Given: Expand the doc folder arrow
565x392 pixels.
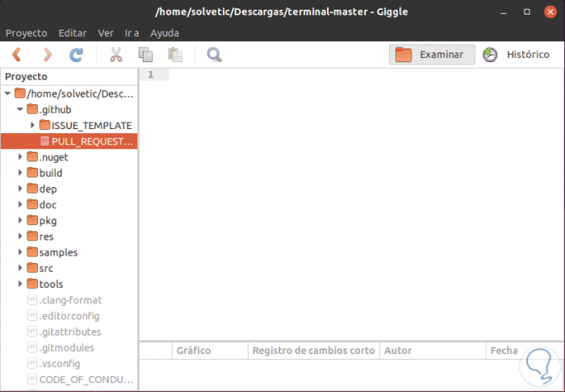Looking at the screenshot, I should (20, 204).
